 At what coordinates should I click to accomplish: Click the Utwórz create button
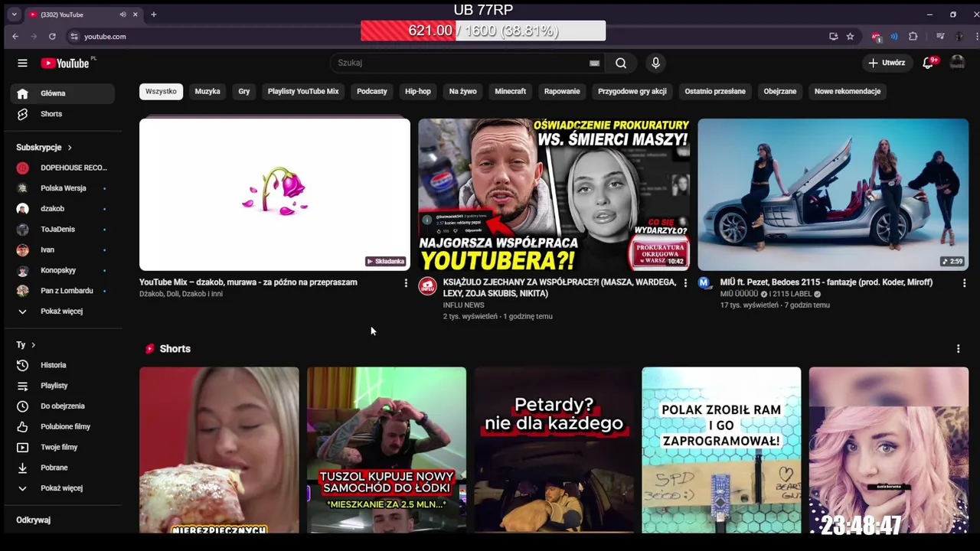(x=887, y=63)
